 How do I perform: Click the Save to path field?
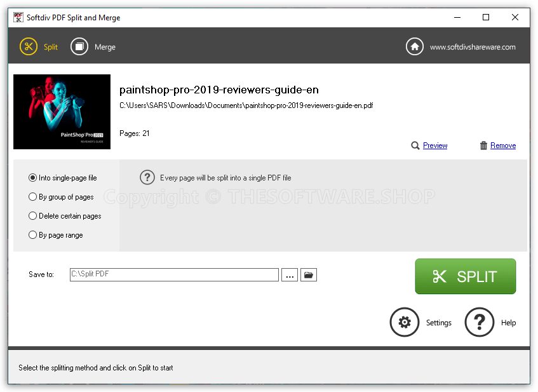(x=174, y=274)
